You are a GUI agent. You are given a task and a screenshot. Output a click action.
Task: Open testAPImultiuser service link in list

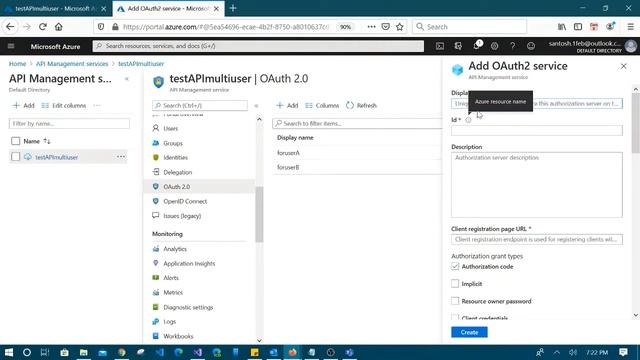tap(56, 157)
